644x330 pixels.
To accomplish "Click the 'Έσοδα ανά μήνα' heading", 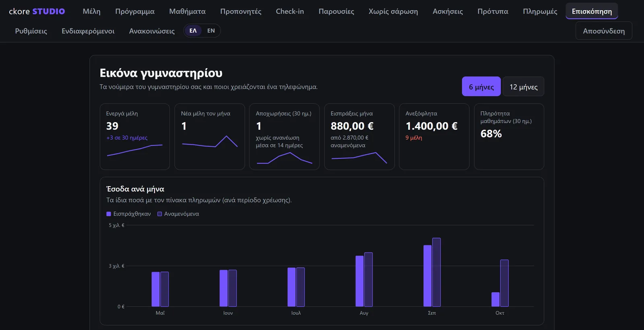I will [135, 189].
